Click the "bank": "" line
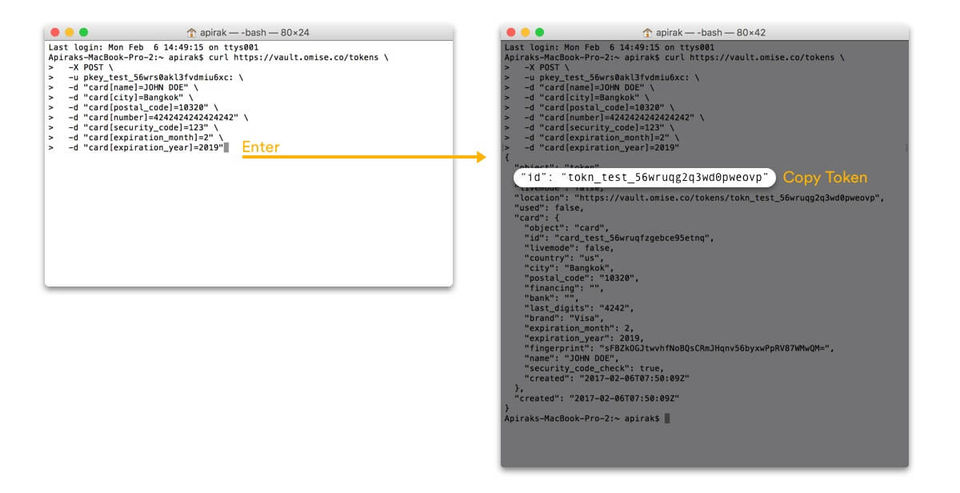Image resolution: width=960 pixels, height=493 pixels. point(552,298)
